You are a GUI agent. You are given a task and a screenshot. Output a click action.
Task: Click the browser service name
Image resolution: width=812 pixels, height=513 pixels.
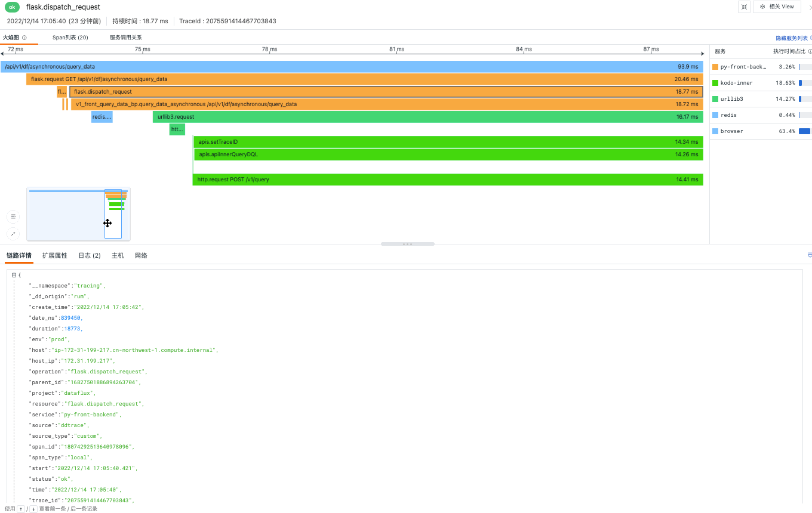pos(731,131)
